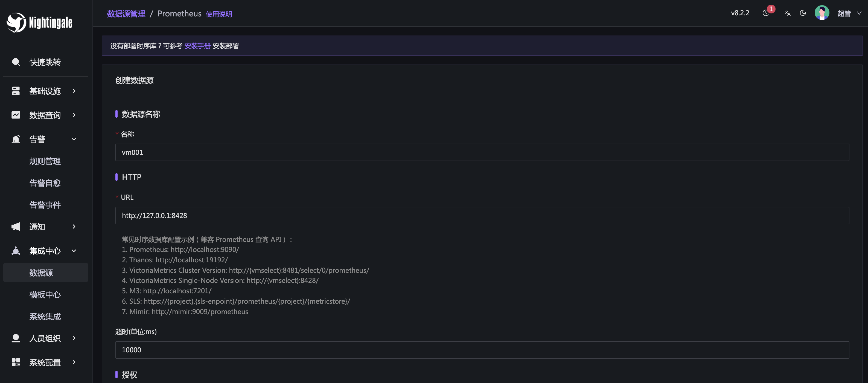
Task: Click the data query chart icon
Action: click(x=16, y=115)
